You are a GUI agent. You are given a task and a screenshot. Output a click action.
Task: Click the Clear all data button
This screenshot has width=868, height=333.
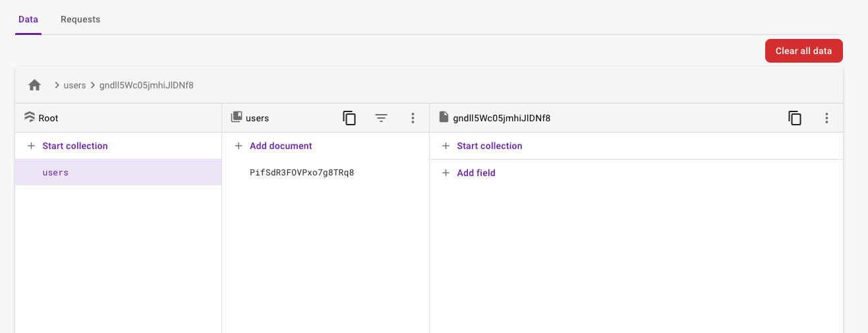[x=803, y=51]
